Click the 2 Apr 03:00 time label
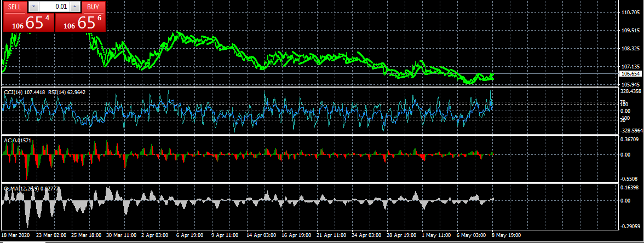 click(155, 235)
